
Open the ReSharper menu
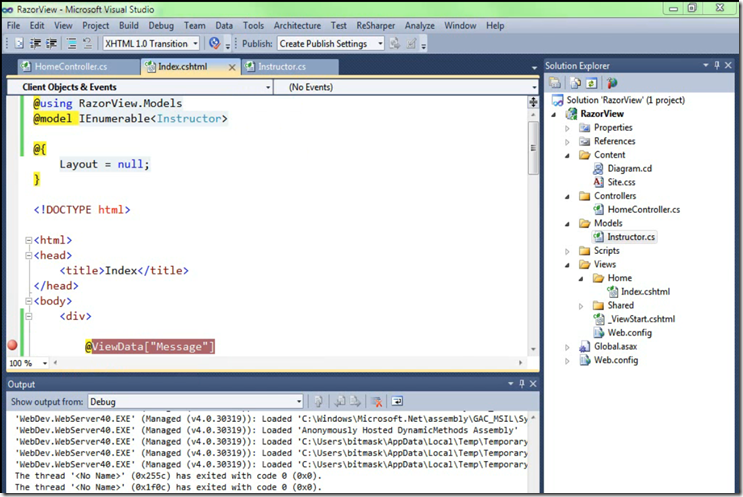click(376, 26)
